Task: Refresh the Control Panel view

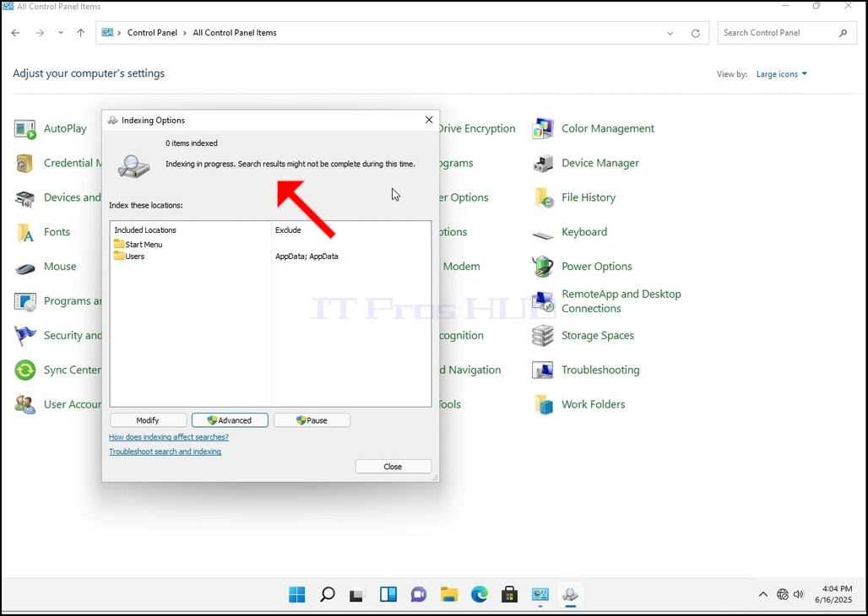Action: (695, 33)
